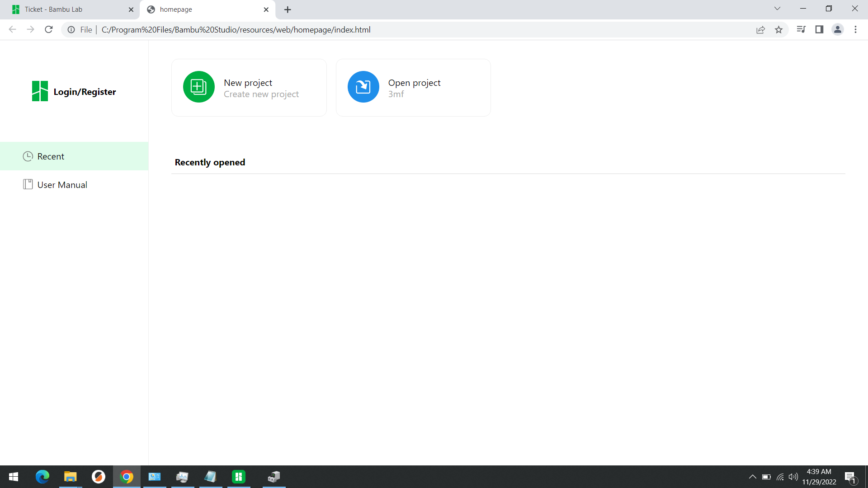
Task: Open the Login/Register link
Action: pyautogui.click(x=85, y=92)
